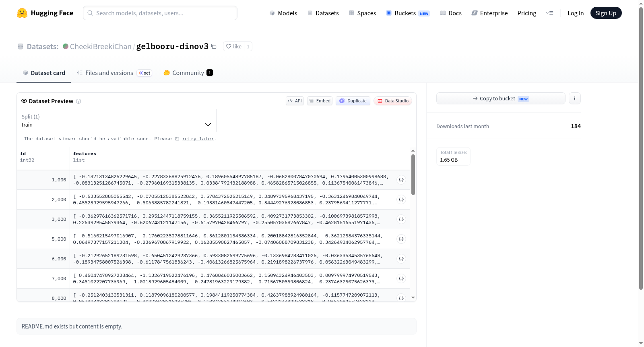Click the CheekiBreekiChan avatar icon
This screenshot has width=644, height=347.
coord(66,46)
